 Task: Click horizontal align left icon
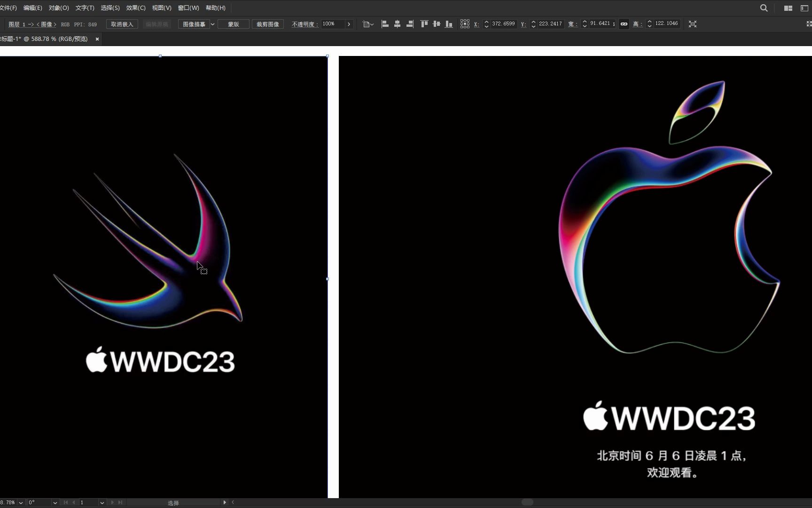pos(385,24)
